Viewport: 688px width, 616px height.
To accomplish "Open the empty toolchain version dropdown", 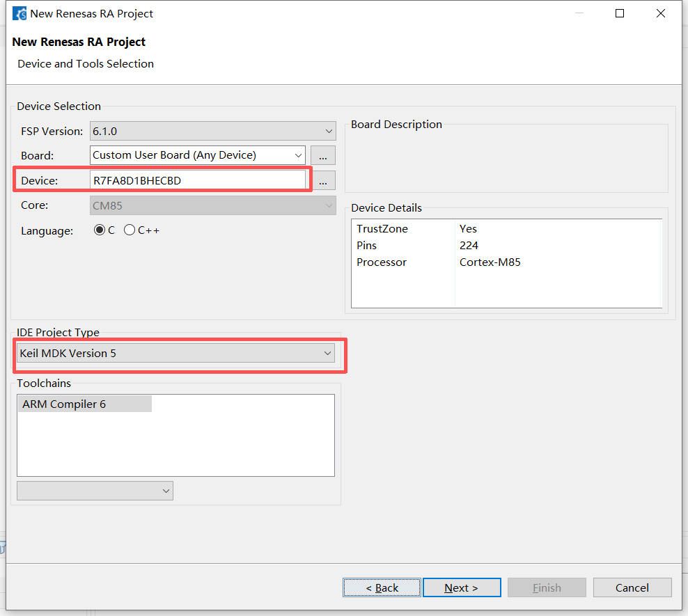I will click(x=95, y=491).
